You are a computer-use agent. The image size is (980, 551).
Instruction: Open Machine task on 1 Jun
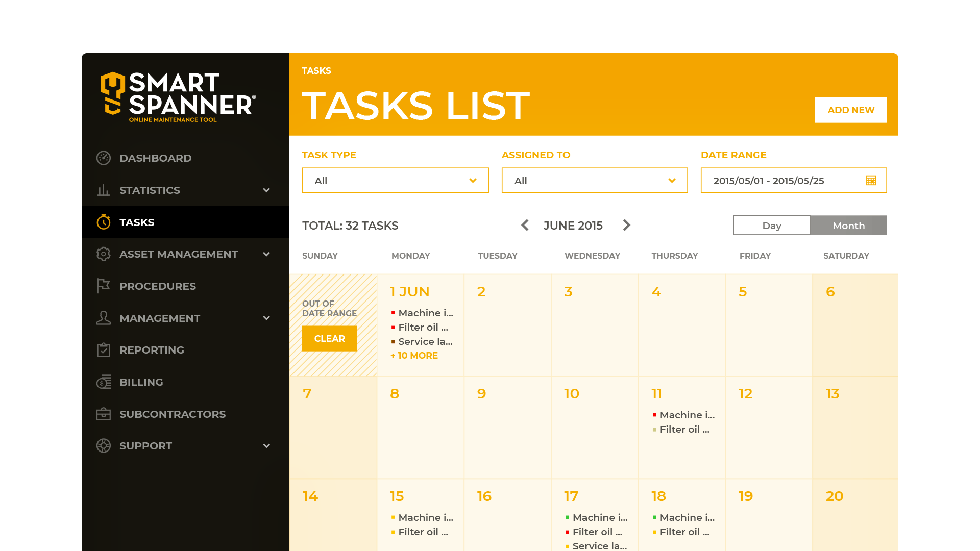pos(422,313)
